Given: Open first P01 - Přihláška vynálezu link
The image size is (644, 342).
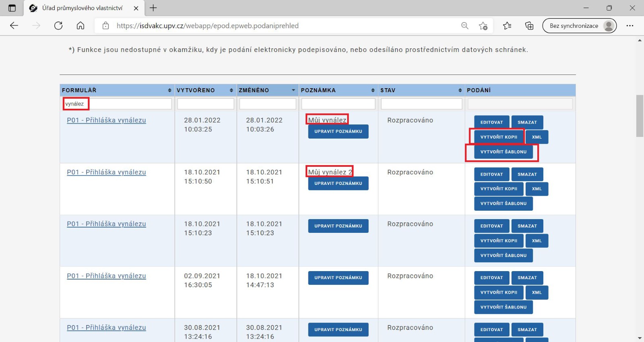Looking at the screenshot, I should point(106,120).
